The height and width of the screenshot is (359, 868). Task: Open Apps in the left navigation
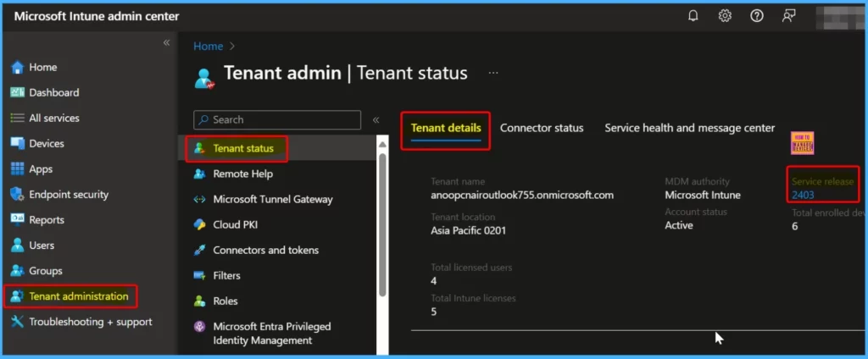pyautogui.click(x=41, y=169)
